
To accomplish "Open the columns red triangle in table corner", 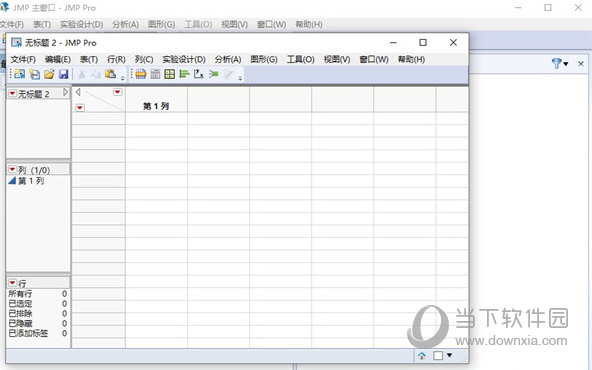I will click(117, 92).
